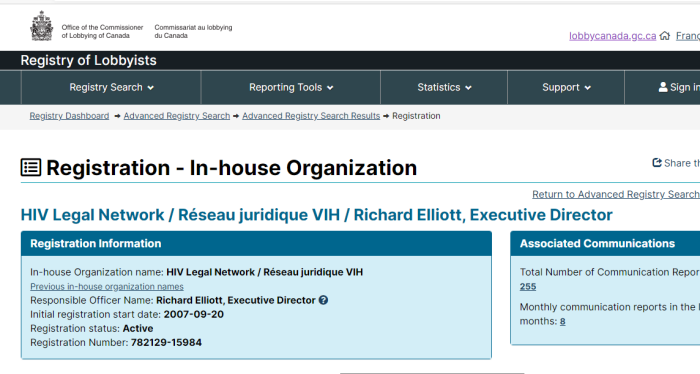Click the Share this page icon

tap(657, 163)
